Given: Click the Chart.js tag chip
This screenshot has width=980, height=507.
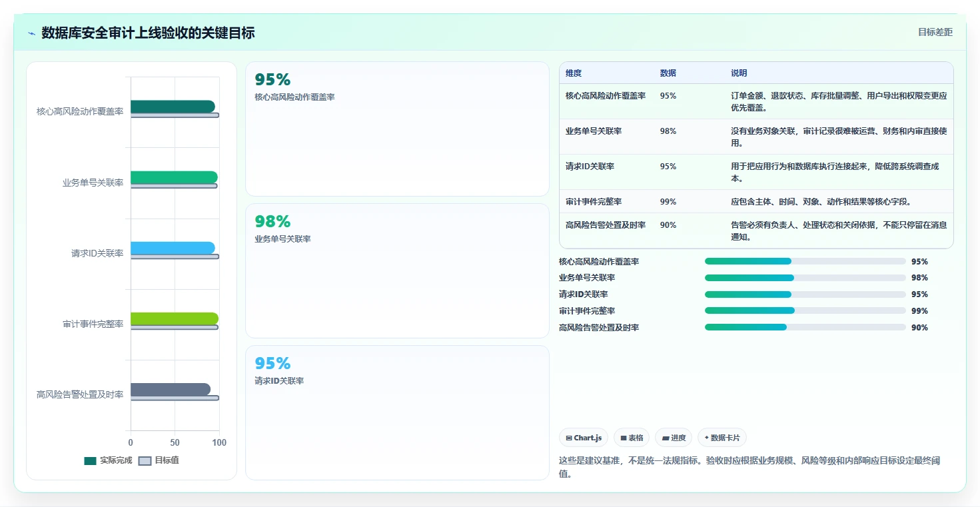Looking at the screenshot, I should point(584,438).
